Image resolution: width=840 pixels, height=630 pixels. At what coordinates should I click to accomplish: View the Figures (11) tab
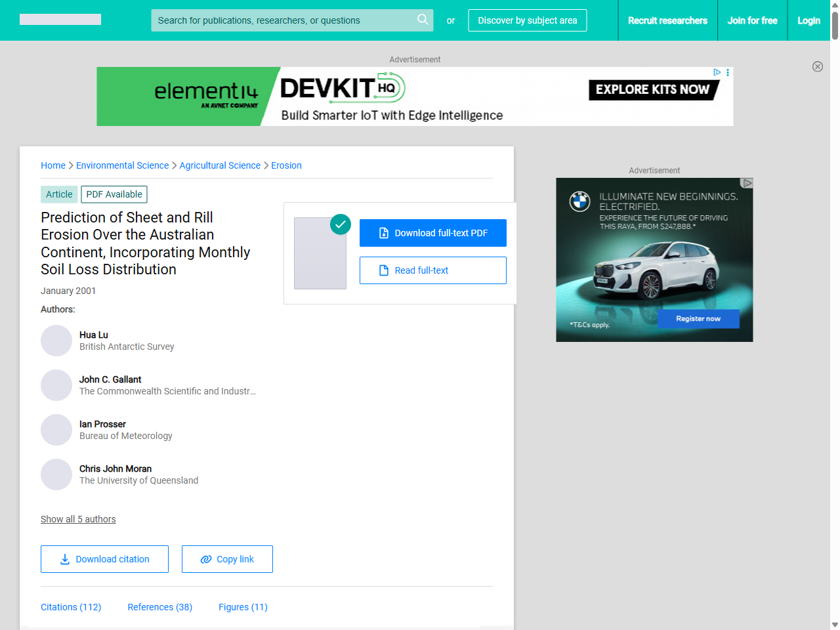tap(243, 607)
